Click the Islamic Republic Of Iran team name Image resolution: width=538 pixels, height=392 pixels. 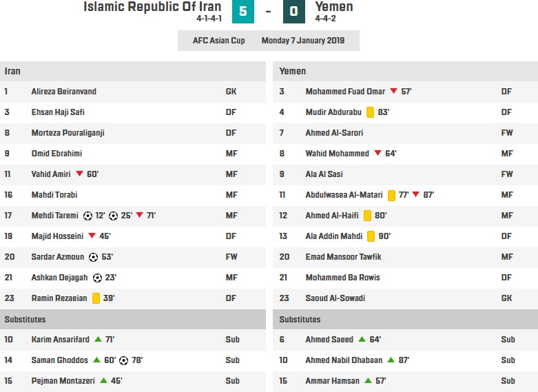152,7
